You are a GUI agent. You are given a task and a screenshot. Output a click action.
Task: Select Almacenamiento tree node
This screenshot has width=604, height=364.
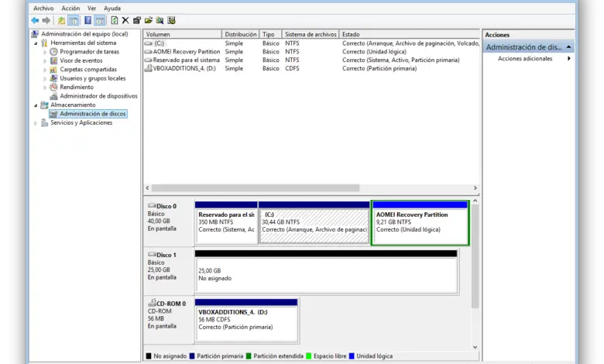point(73,105)
